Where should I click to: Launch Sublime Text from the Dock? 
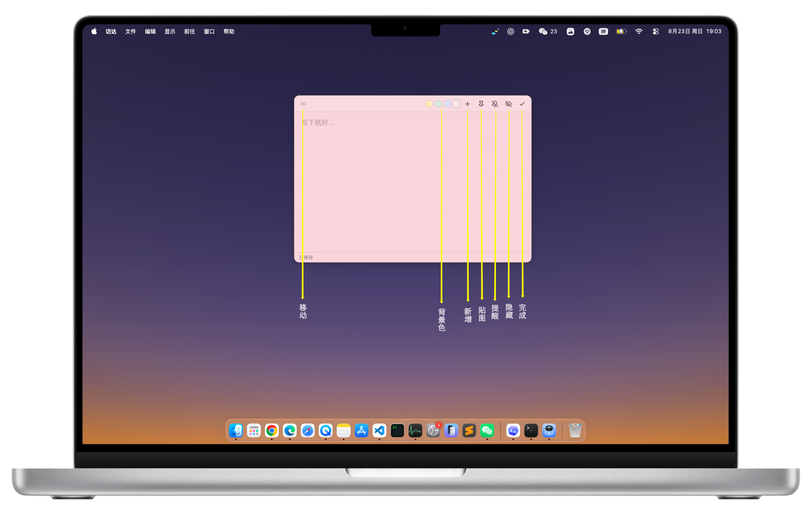(469, 431)
